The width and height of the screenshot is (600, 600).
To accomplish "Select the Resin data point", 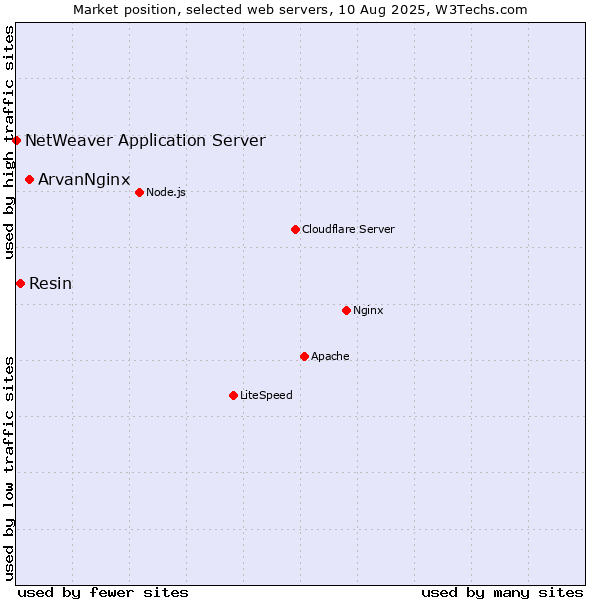I will (21, 284).
